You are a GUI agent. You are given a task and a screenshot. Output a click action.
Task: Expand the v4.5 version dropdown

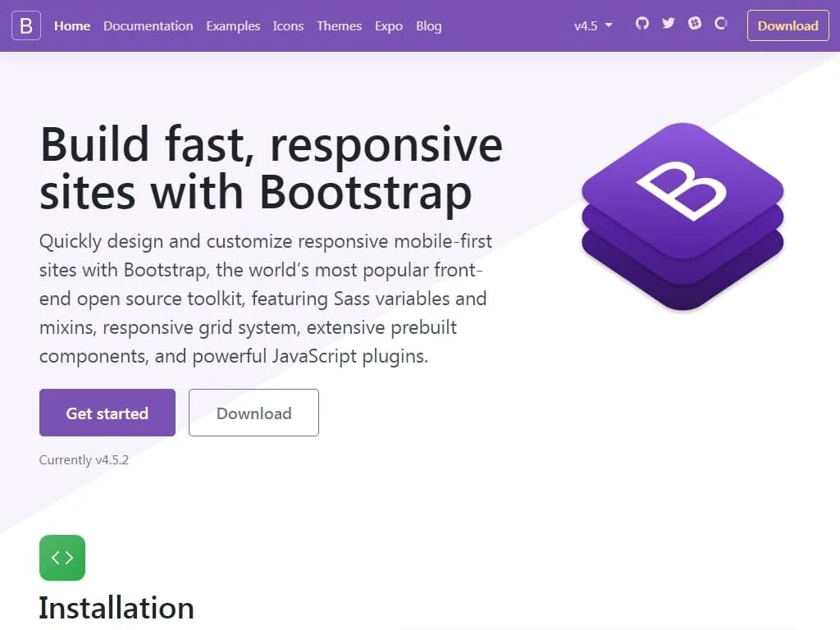click(x=593, y=25)
